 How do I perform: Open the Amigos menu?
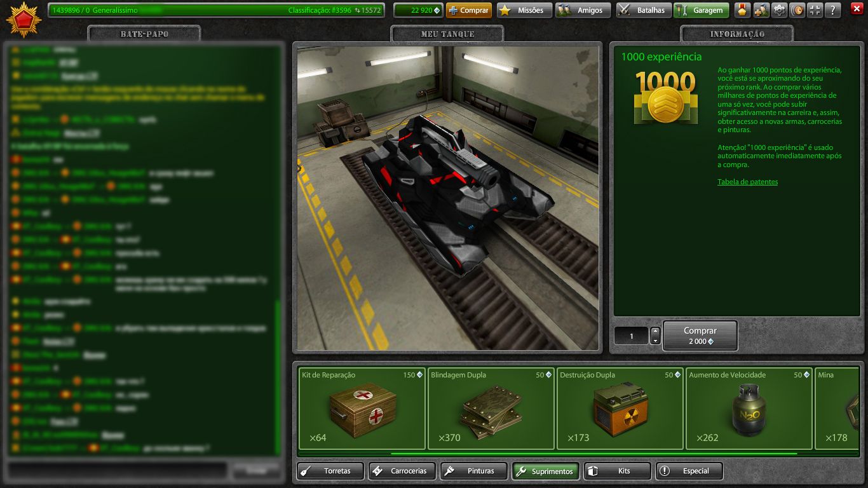pos(583,10)
